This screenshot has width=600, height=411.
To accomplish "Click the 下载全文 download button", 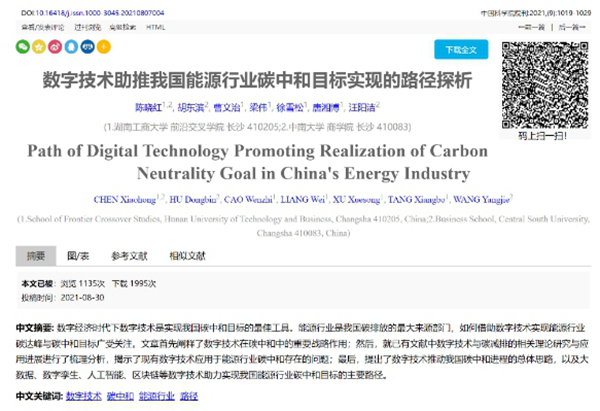I will 461,49.
